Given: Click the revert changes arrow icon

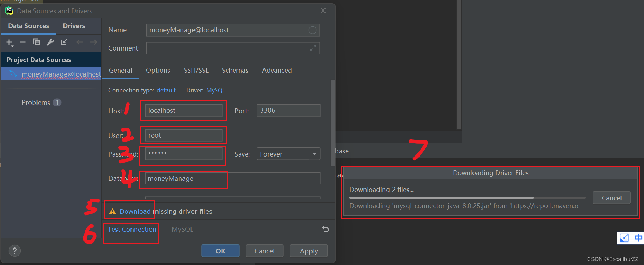Looking at the screenshot, I should pyautogui.click(x=326, y=229).
